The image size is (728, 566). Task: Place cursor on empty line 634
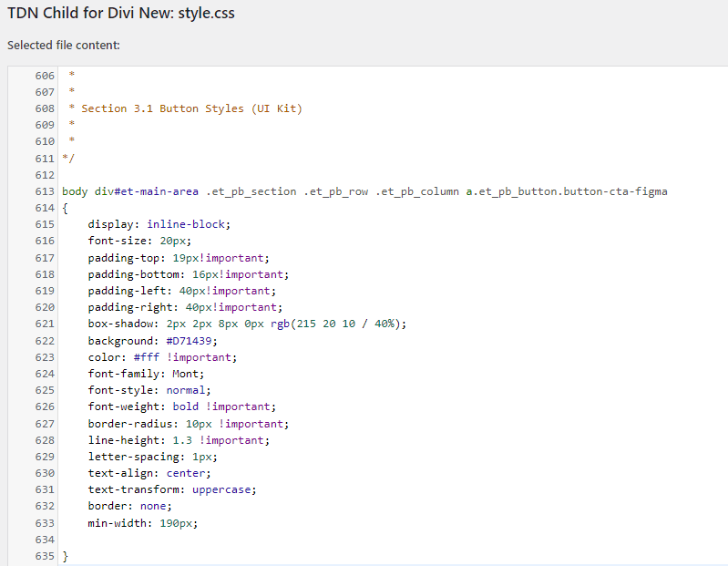pyautogui.click(x=390, y=540)
